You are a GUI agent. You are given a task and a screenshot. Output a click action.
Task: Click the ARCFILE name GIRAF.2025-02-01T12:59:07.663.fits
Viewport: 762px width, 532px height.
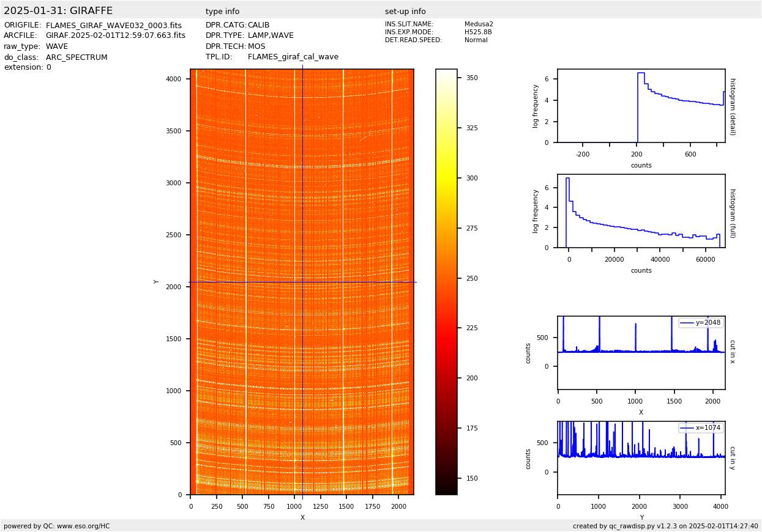(115, 36)
